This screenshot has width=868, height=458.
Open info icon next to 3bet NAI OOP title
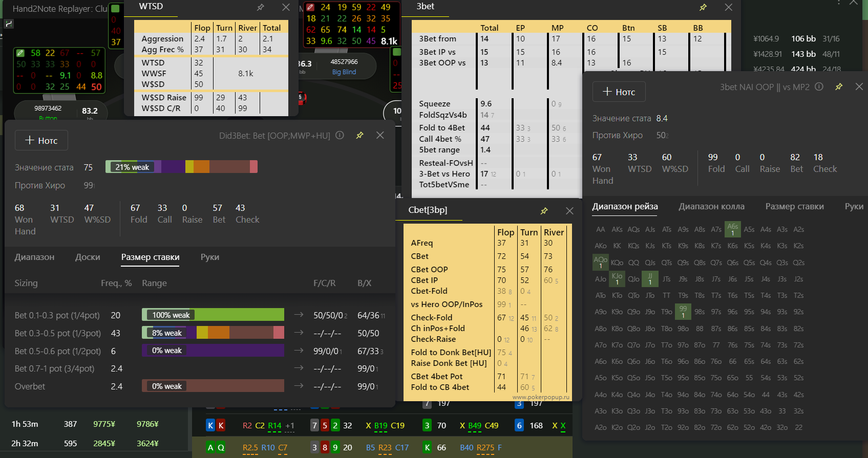point(819,86)
